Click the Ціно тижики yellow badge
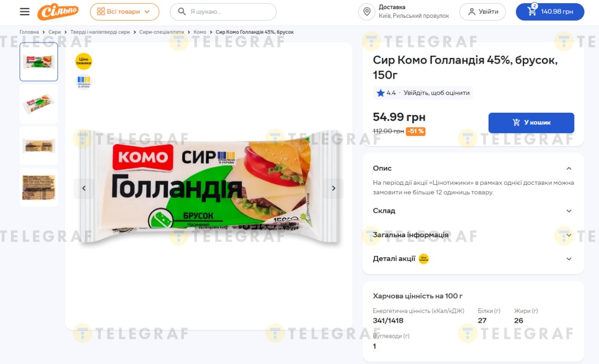Screen dimensions: 599x364 pos(84,61)
